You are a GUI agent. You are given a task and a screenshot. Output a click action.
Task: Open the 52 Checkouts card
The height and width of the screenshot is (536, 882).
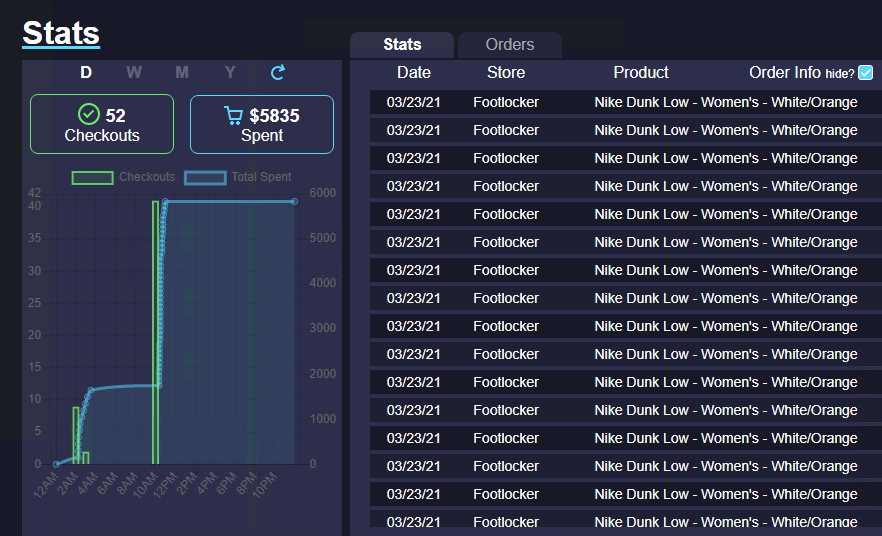pyautogui.click(x=102, y=124)
